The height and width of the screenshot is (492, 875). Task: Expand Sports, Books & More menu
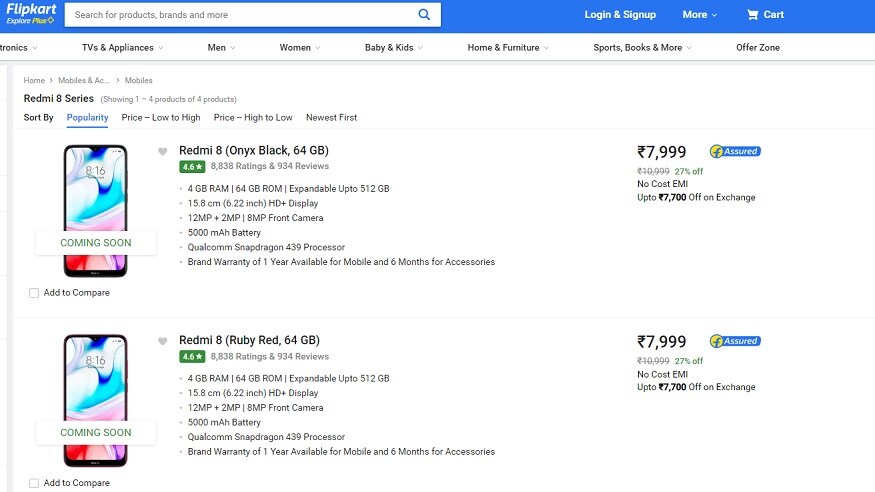(x=642, y=47)
